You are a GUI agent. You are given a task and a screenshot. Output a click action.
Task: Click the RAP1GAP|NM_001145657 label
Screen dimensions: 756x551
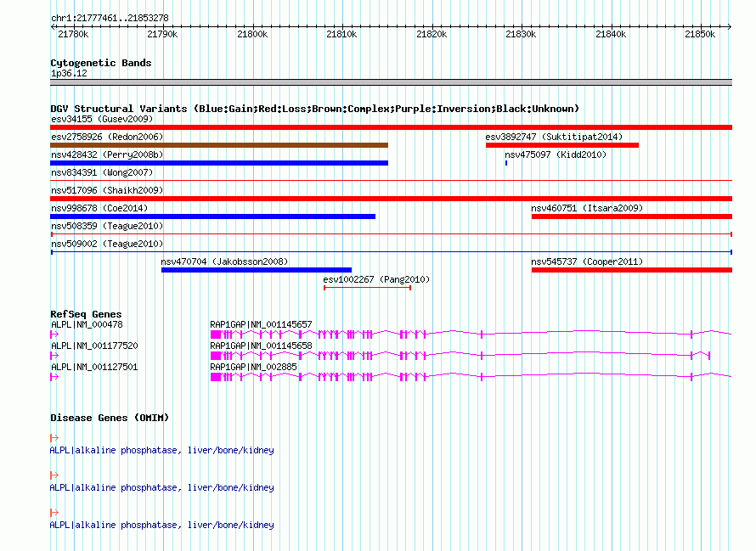[x=261, y=324]
